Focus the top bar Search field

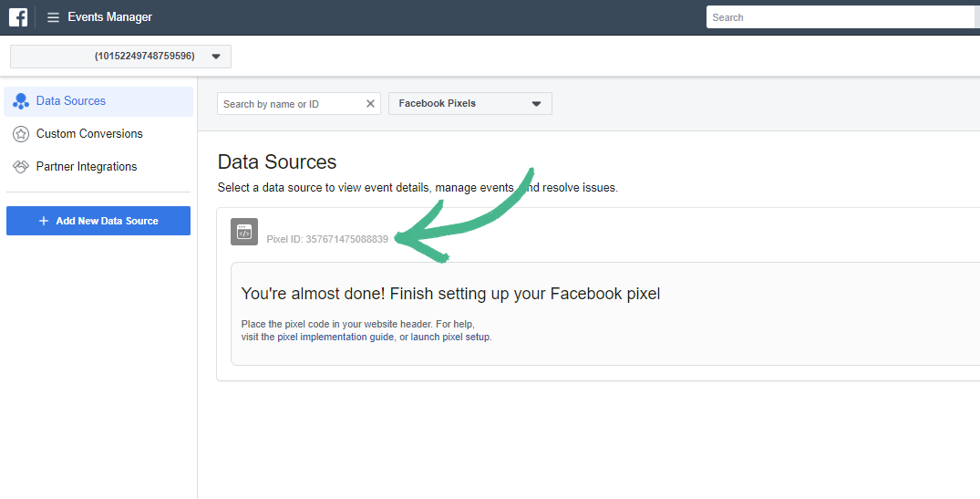[x=839, y=17]
